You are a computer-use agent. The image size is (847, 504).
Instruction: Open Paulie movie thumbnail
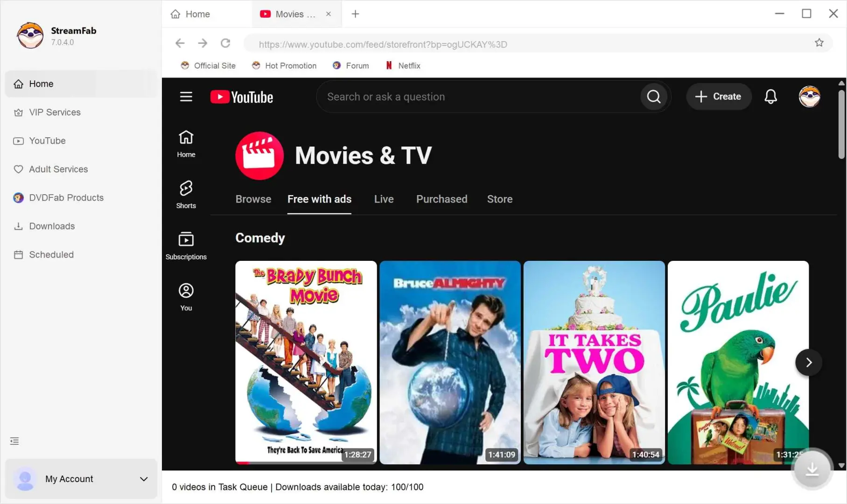738,363
